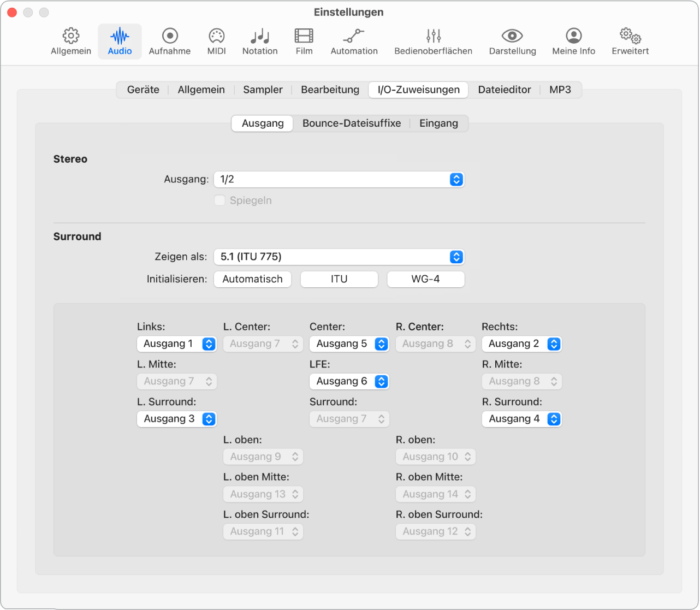Open the L. oben Mitte dropdown
Image resolution: width=700 pixels, height=610 pixels.
coord(263,495)
